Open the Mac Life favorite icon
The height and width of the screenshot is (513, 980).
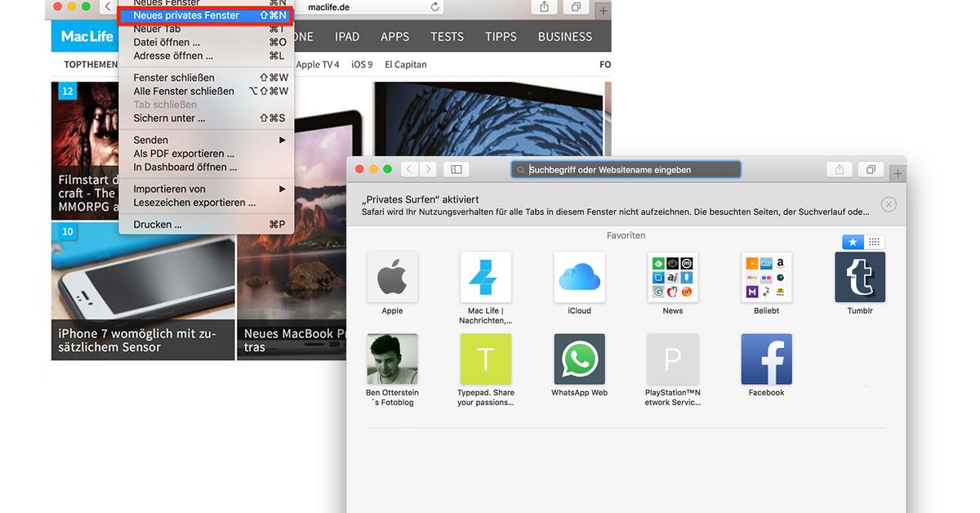(486, 277)
